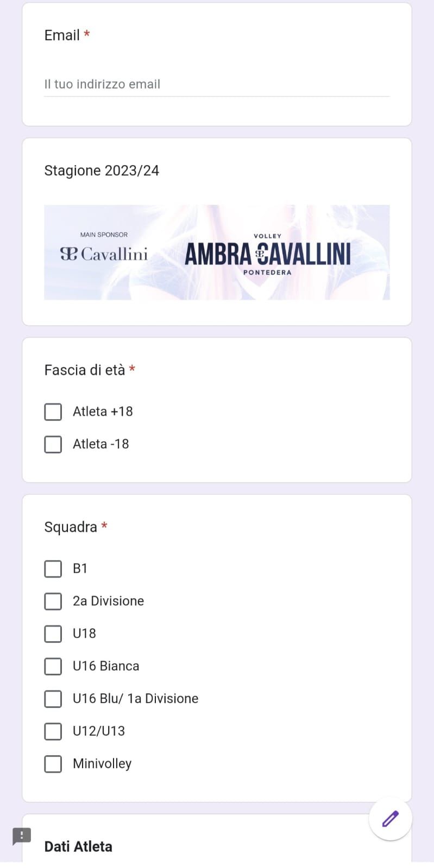Viewport: 434px width, 868px height.
Task: Select the Minivolley checkbox
Action: coord(53,764)
